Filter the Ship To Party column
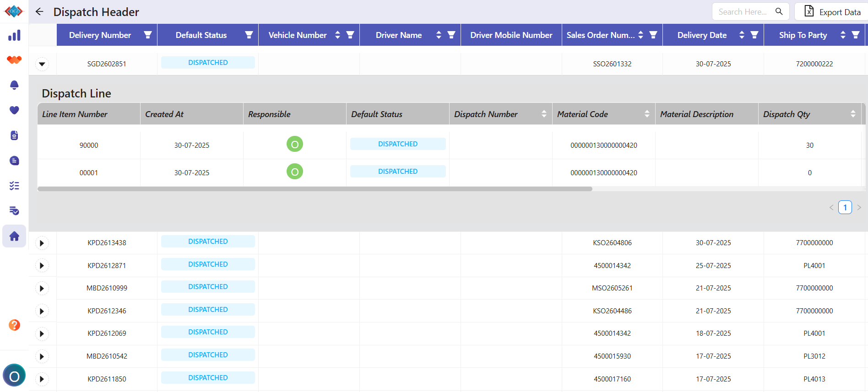The width and height of the screenshot is (868, 392). pos(856,35)
